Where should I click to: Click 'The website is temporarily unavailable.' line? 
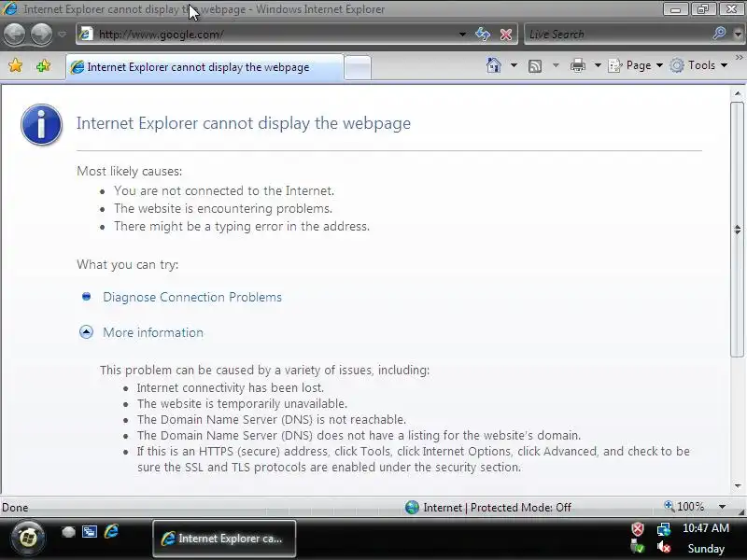click(x=242, y=404)
